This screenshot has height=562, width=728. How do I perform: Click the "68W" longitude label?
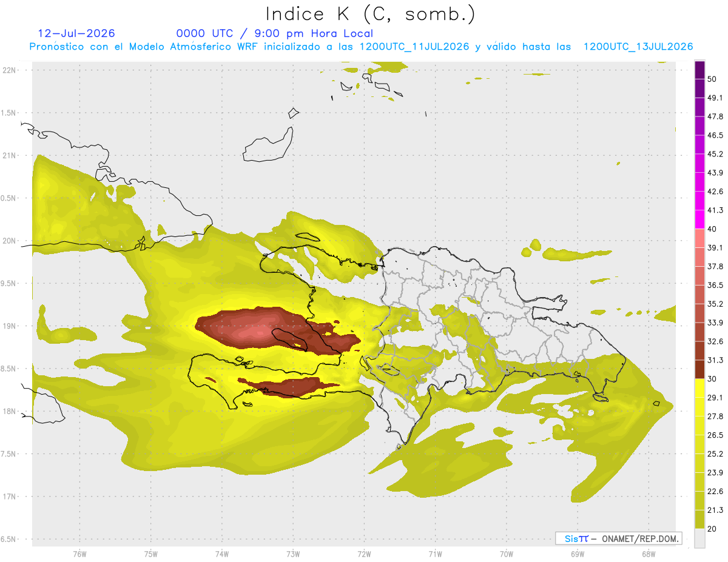click(x=648, y=554)
